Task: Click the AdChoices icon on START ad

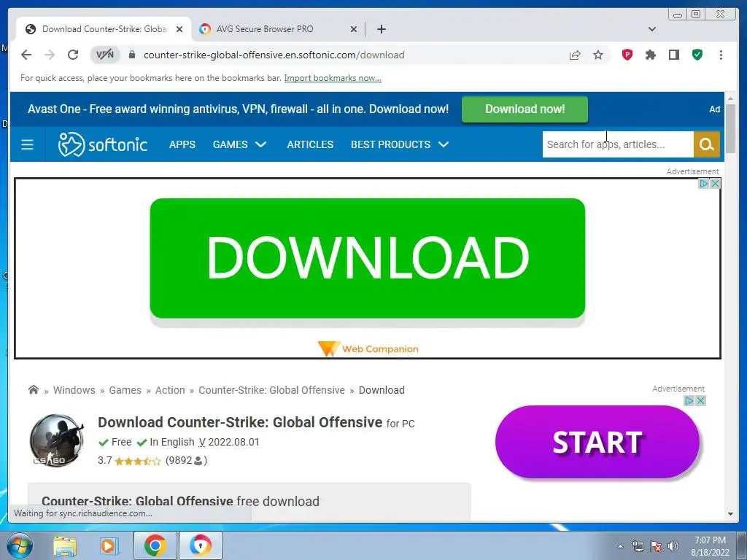Action: click(689, 401)
